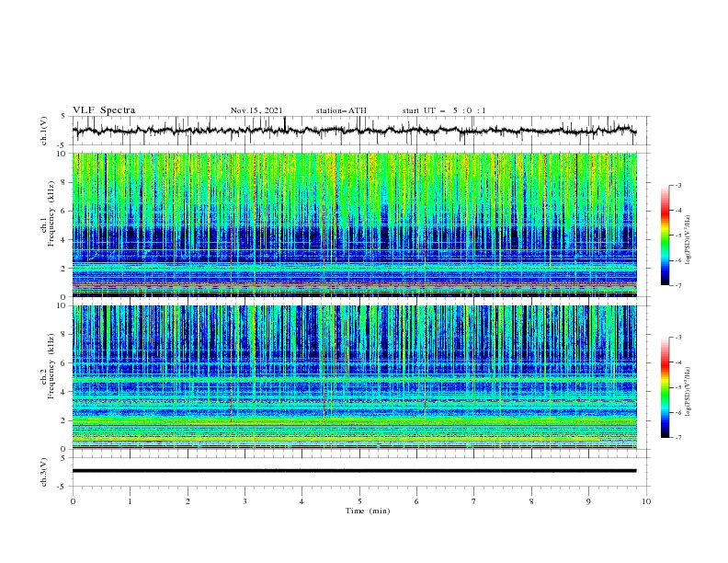Click the time axis end label "10"

[646, 501]
